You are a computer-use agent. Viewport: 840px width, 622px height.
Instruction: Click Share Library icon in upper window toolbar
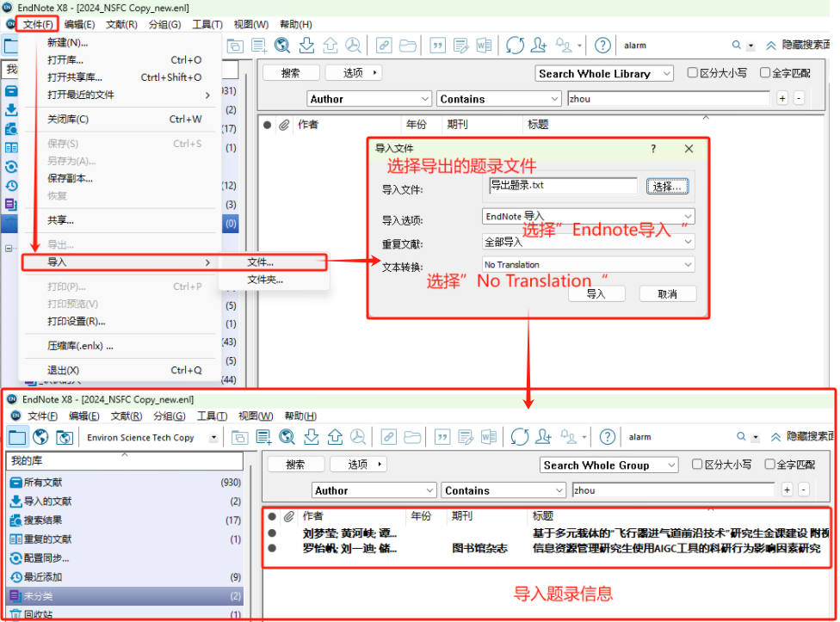[x=539, y=45]
